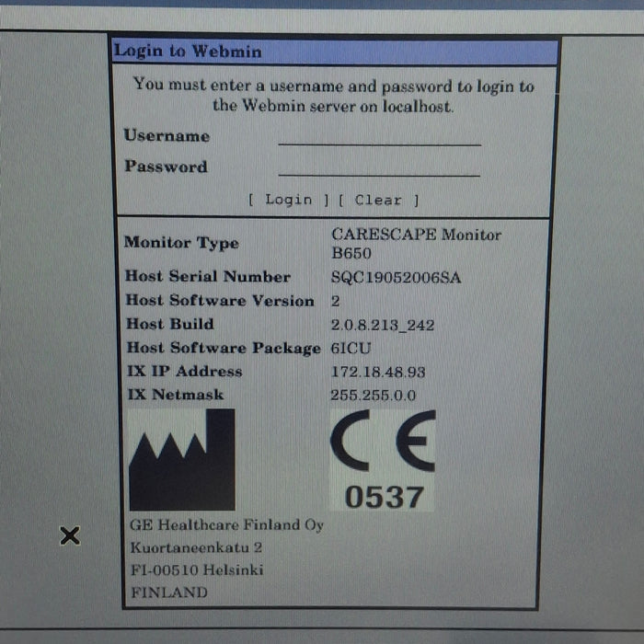Image resolution: width=644 pixels, height=644 pixels.
Task: Click the "Username" label
Action: [167, 135]
